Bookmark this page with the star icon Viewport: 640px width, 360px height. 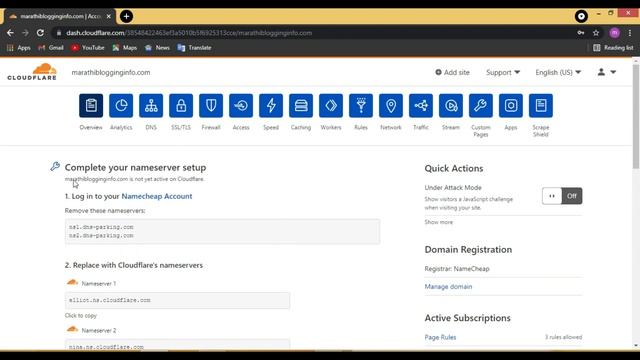click(x=596, y=33)
